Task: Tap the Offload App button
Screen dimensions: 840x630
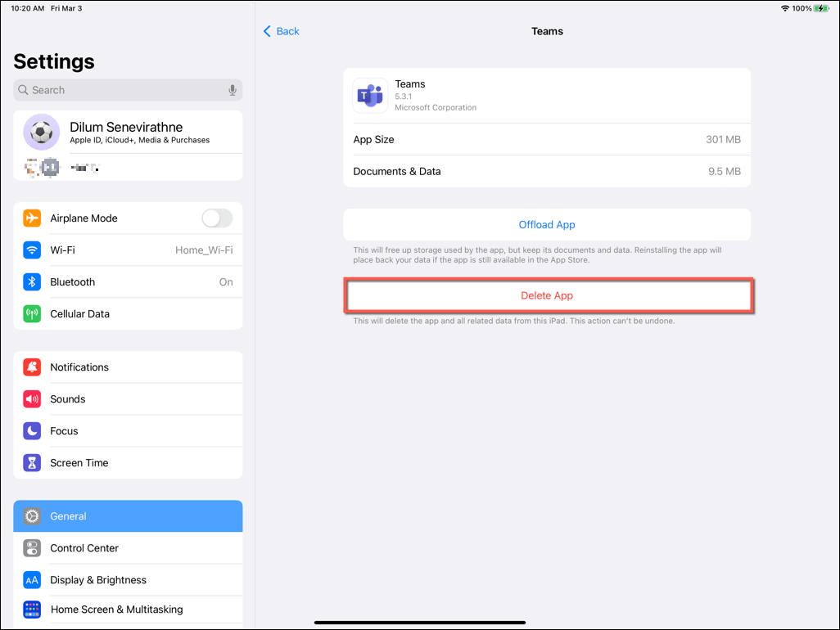Action: click(547, 225)
